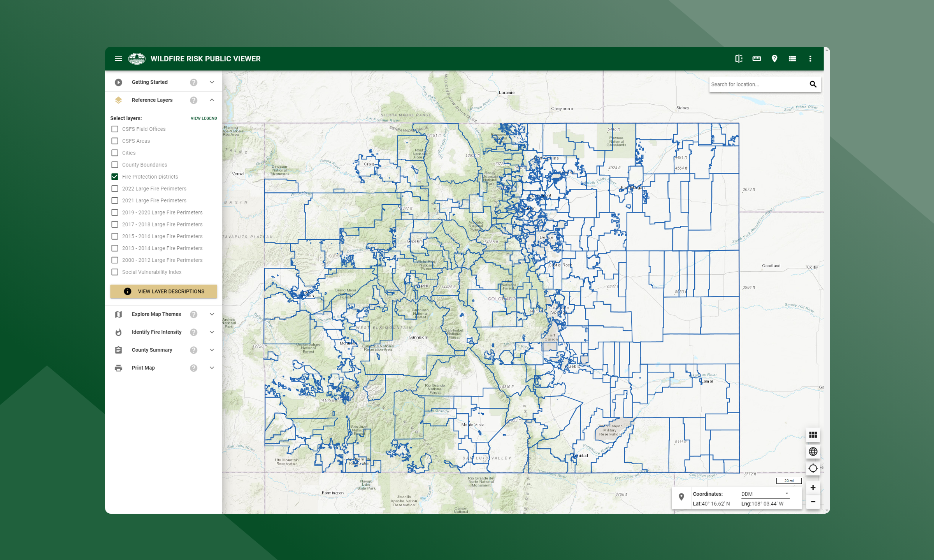Open the Print Map panel title

tap(143, 368)
